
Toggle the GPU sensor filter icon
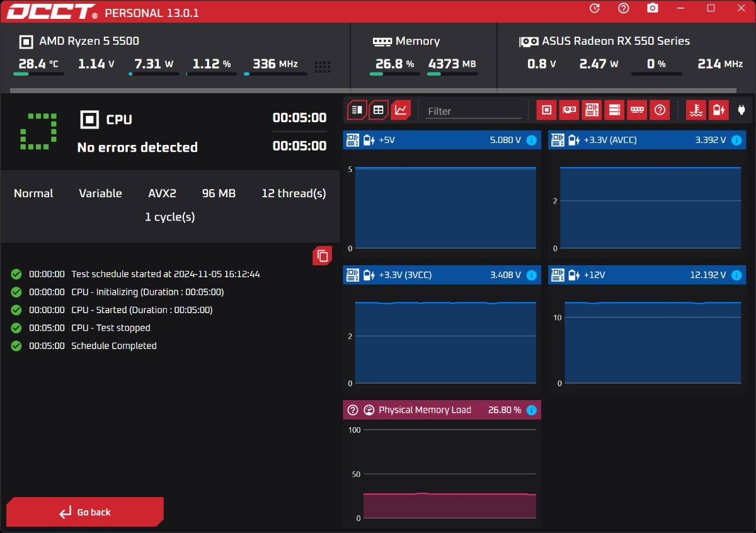[569, 110]
